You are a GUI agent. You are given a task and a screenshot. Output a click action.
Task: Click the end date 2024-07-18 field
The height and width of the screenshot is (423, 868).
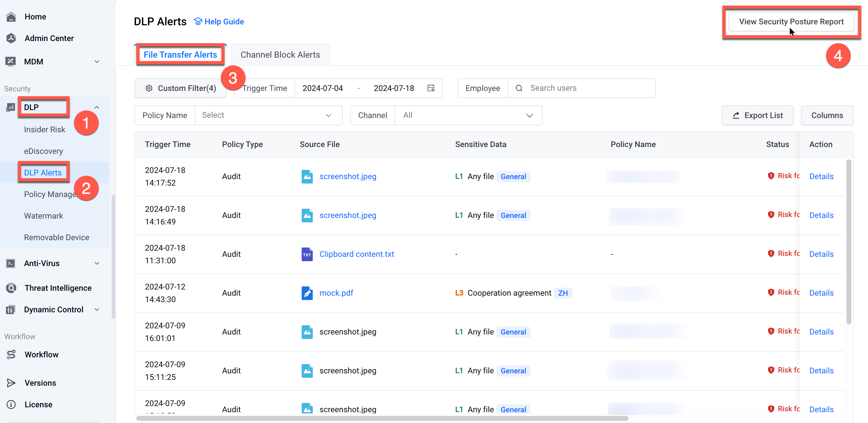pyautogui.click(x=394, y=88)
